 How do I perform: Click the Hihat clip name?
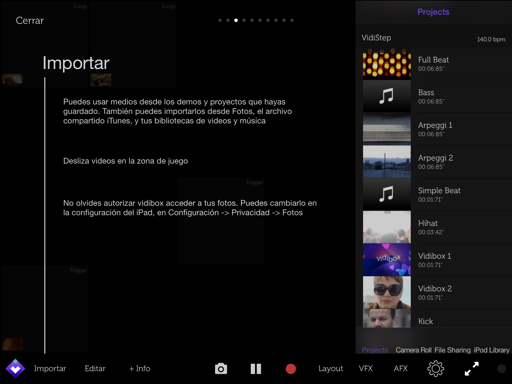click(428, 223)
